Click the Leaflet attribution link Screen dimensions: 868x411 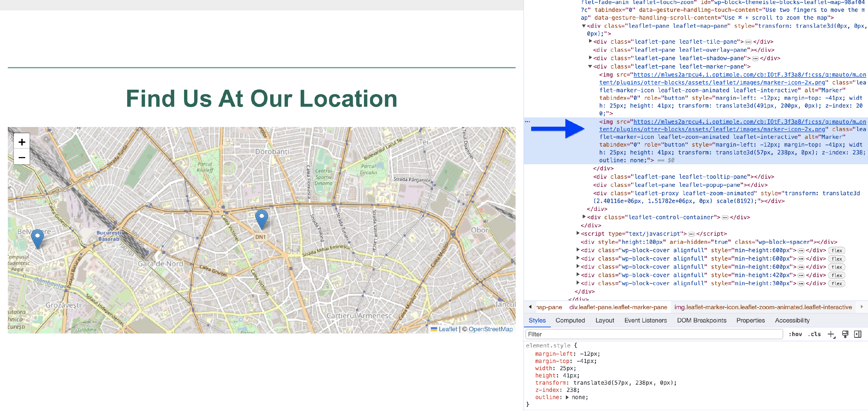tap(448, 329)
